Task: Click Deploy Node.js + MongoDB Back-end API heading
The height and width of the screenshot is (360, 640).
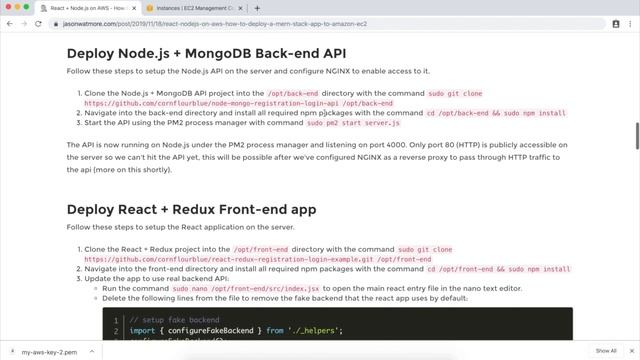Action: 206,53
